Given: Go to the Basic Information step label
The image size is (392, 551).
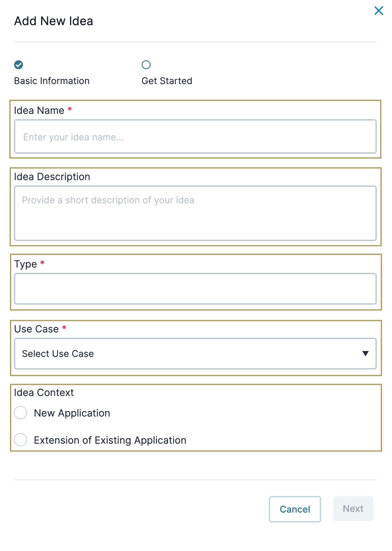Looking at the screenshot, I should click(52, 81).
